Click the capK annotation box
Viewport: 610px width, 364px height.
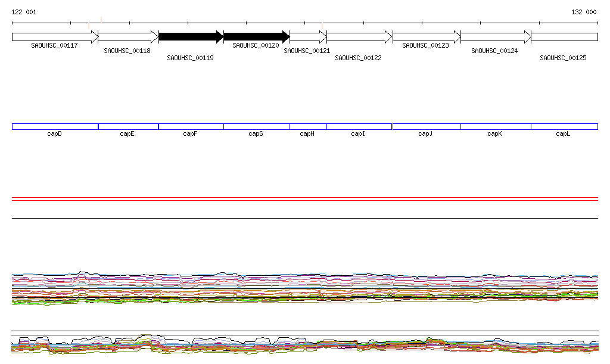point(495,126)
